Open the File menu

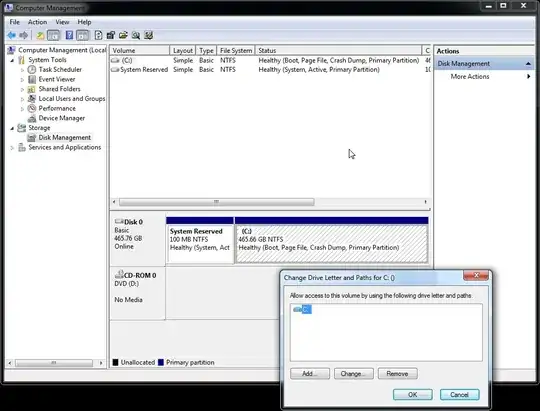tap(14, 22)
